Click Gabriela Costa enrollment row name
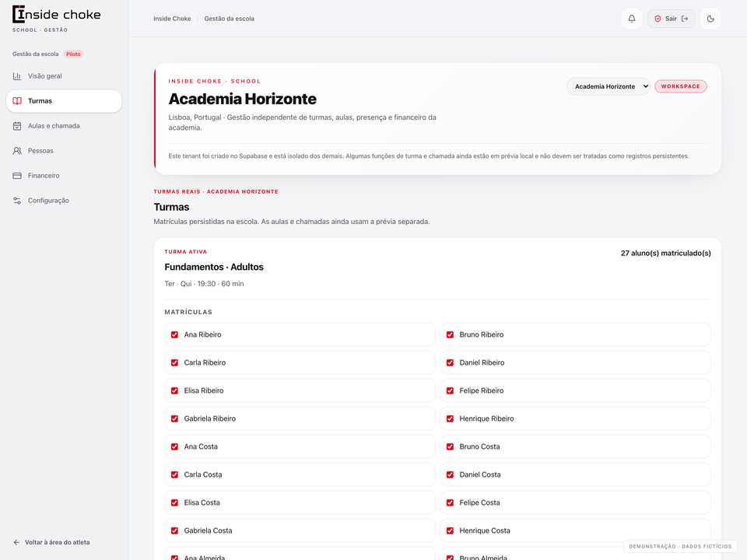Screen dimensions: 747x560 point(208,530)
